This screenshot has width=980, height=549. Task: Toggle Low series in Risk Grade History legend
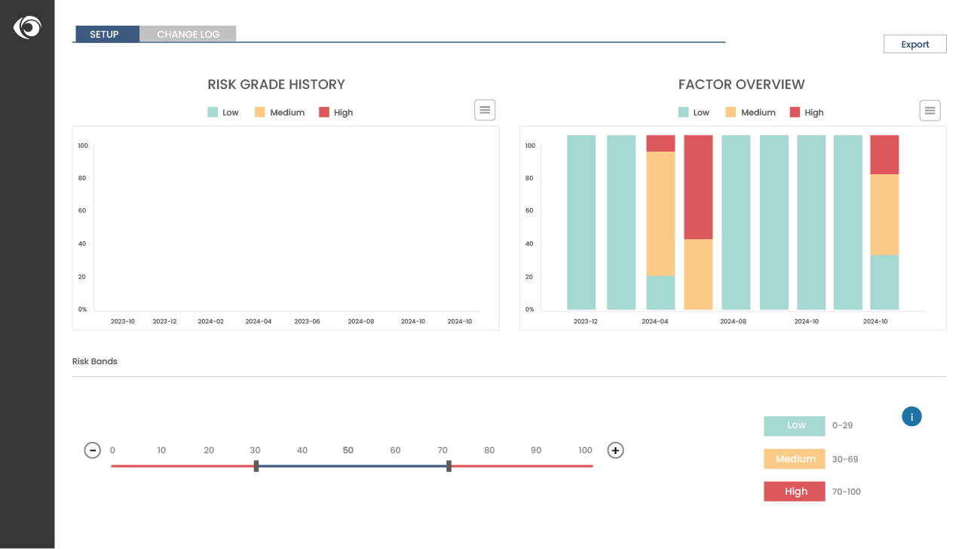tap(223, 112)
